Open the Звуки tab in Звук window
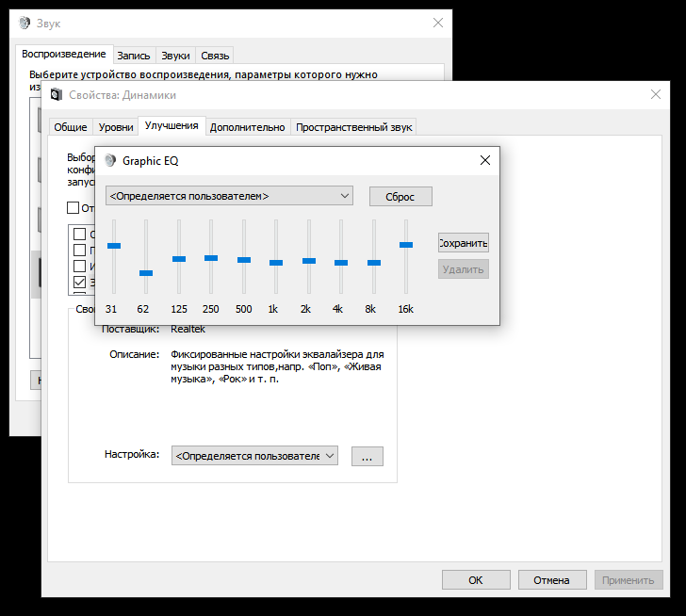 coord(175,56)
